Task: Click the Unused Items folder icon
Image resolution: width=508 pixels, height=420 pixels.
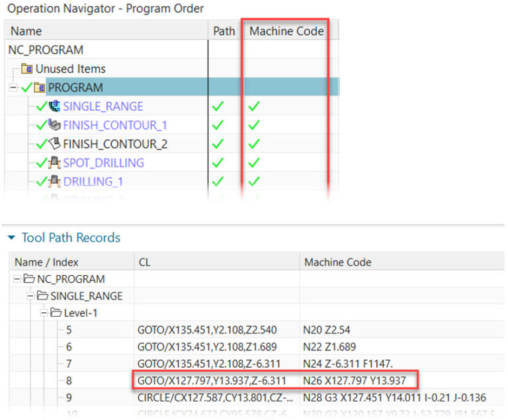Action: click(27, 69)
